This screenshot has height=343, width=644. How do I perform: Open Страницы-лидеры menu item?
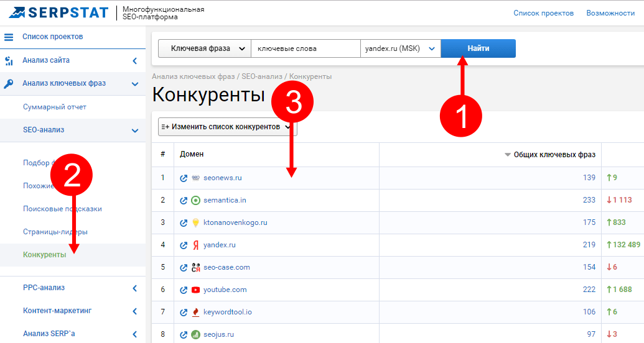coord(55,232)
